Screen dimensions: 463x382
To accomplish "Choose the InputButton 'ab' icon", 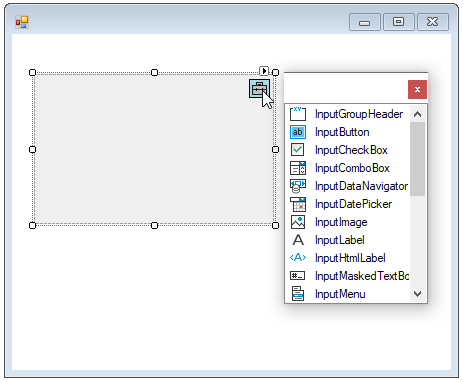I will [298, 132].
